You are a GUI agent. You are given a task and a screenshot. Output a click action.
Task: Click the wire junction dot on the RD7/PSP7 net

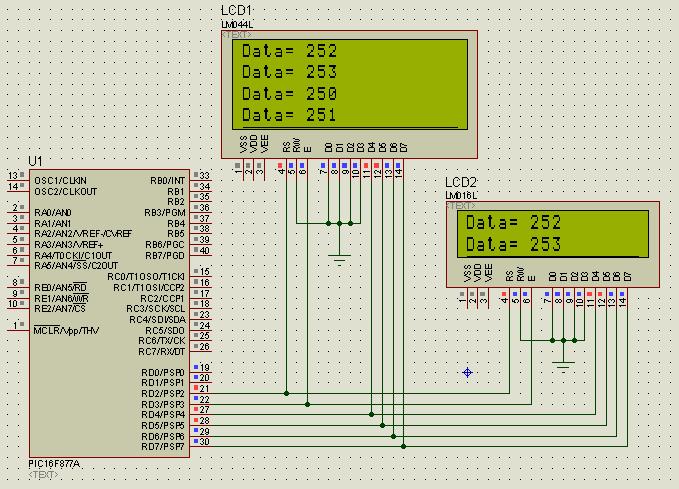click(x=403, y=446)
